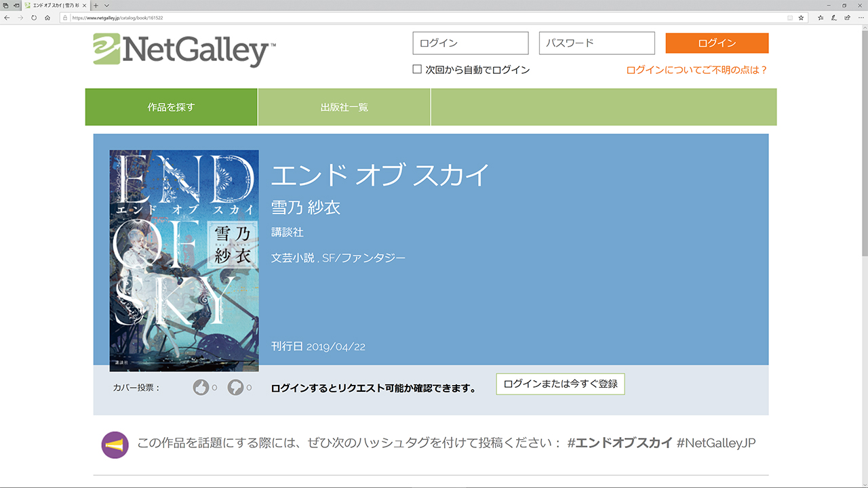
Task: Toggle reading view icon in address bar
Action: coord(790,18)
